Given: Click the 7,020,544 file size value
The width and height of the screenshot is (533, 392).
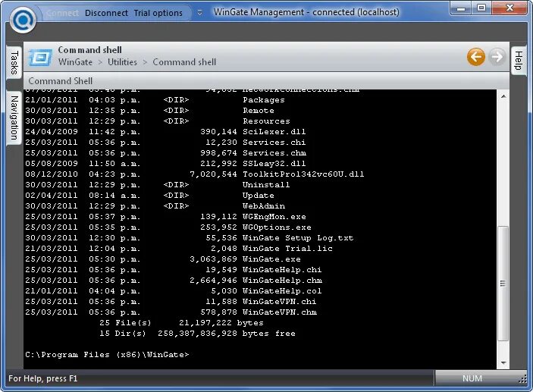Looking at the screenshot, I should [x=213, y=174].
